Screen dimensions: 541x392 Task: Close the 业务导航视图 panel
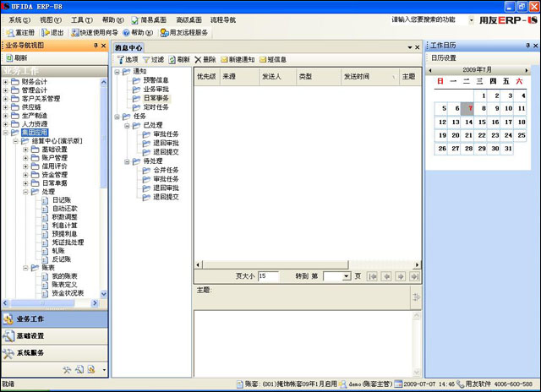[103, 46]
